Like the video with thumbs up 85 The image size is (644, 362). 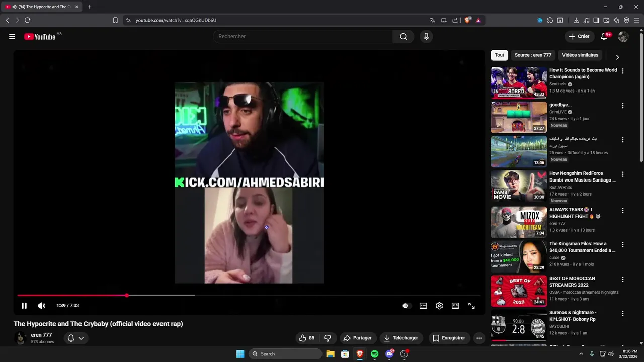(307, 338)
